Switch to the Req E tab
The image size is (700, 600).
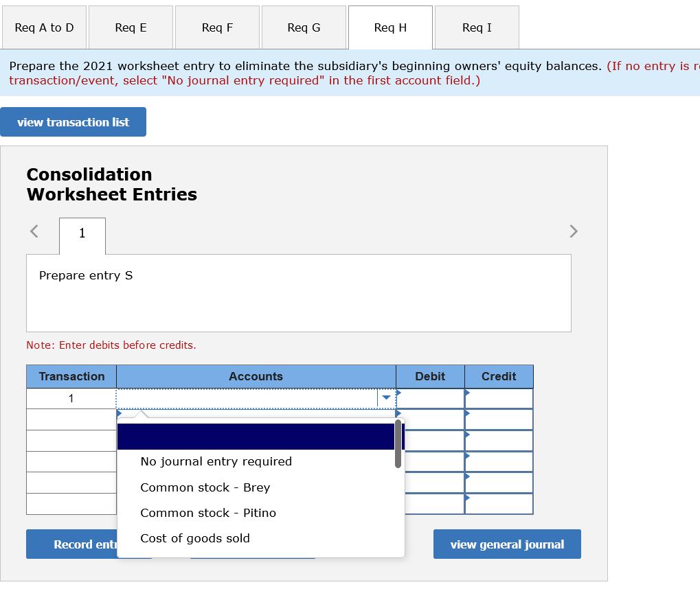pos(131,27)
